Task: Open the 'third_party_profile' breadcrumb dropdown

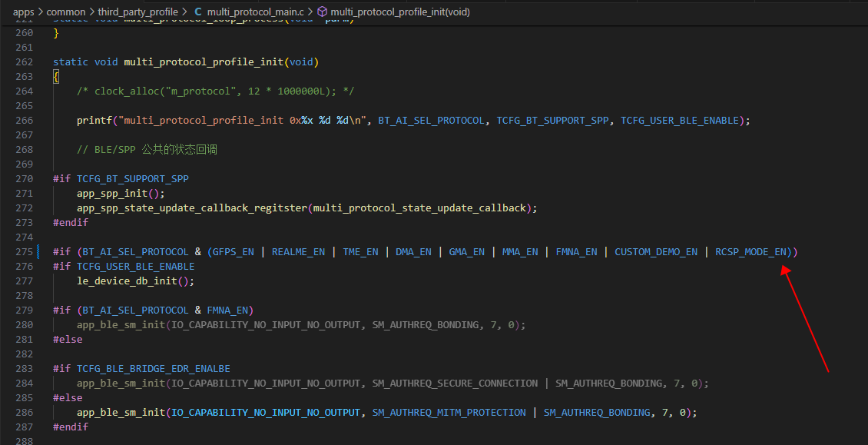Action: (137, 12)
